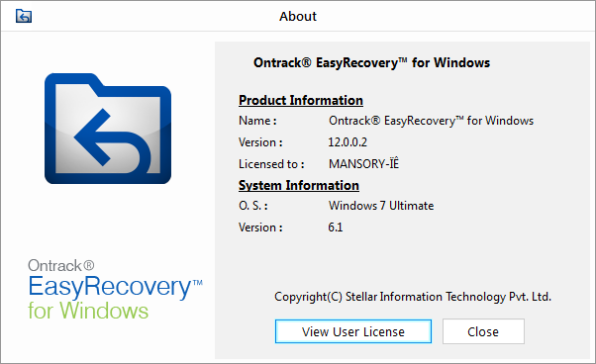Viewport: 596px width, 364px height.
Task: Click the large EasyRecovery folder logo
Action: 108,129
